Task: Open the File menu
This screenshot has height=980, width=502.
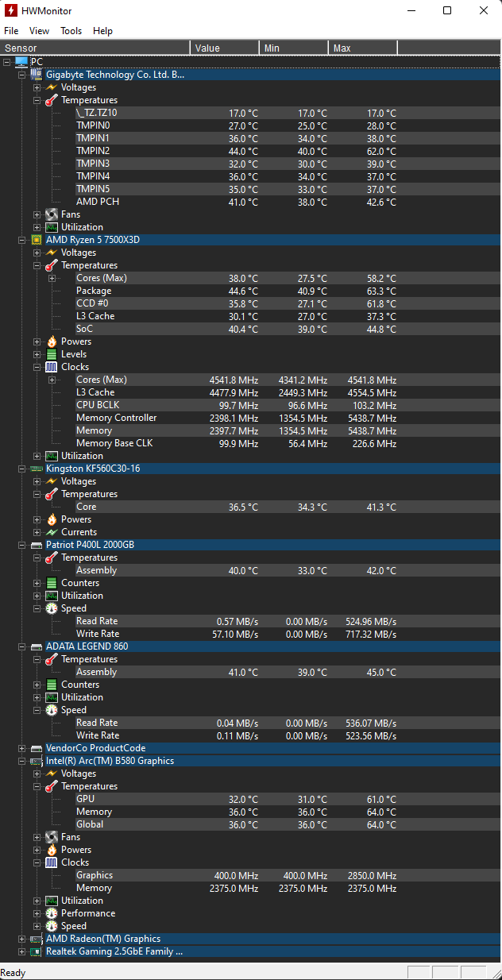Action: (x=11, y=31)
